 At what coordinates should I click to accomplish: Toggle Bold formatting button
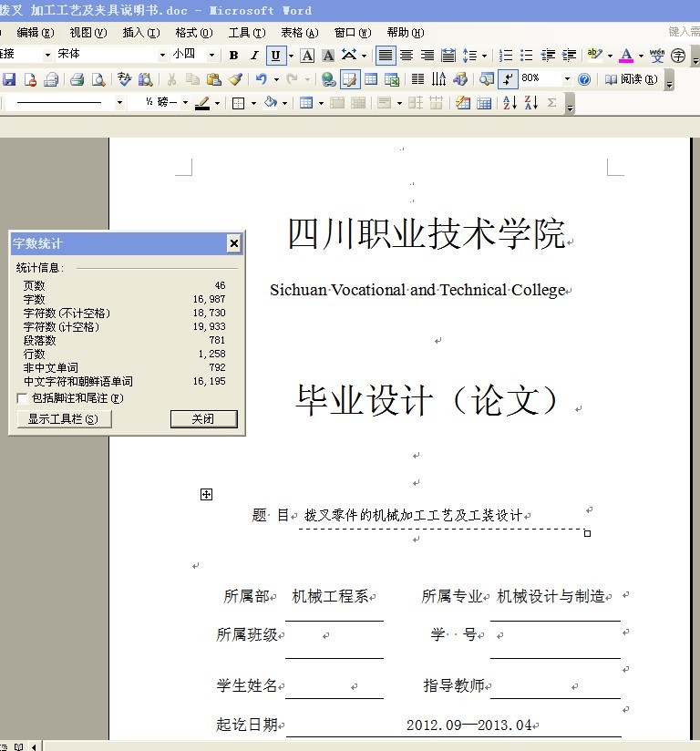pos(234,56)
